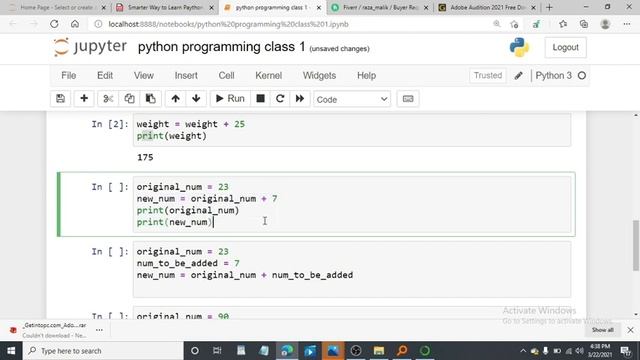Click the output value 175
This screenshot has width=640, height=360.
pos(145,158)
